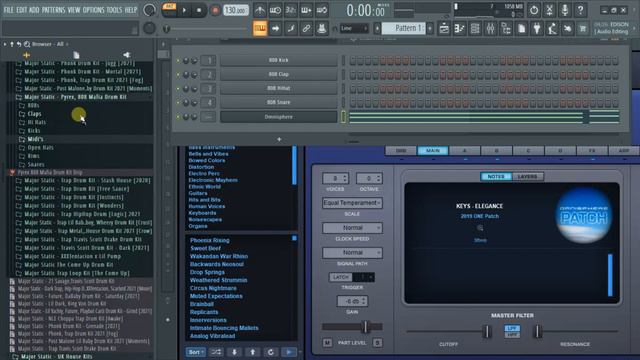Image resolution: width=640 pixels, height=360 pixels.
Task: Mute the 808 HiHat channel LED
Action: pos(178,89)
